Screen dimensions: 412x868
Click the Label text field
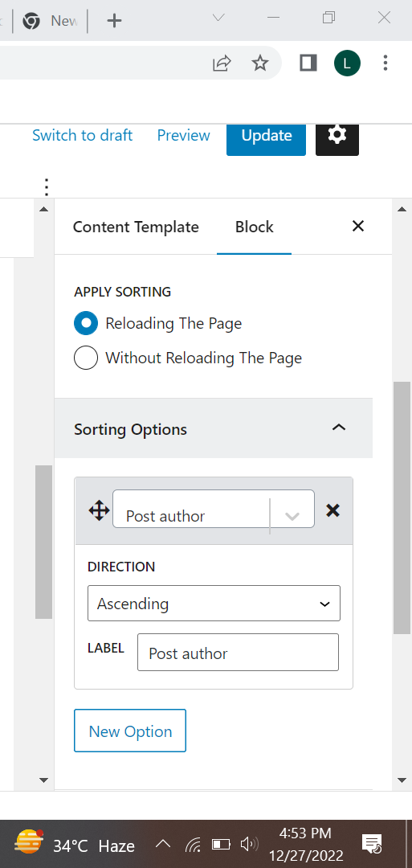(238, 652)
